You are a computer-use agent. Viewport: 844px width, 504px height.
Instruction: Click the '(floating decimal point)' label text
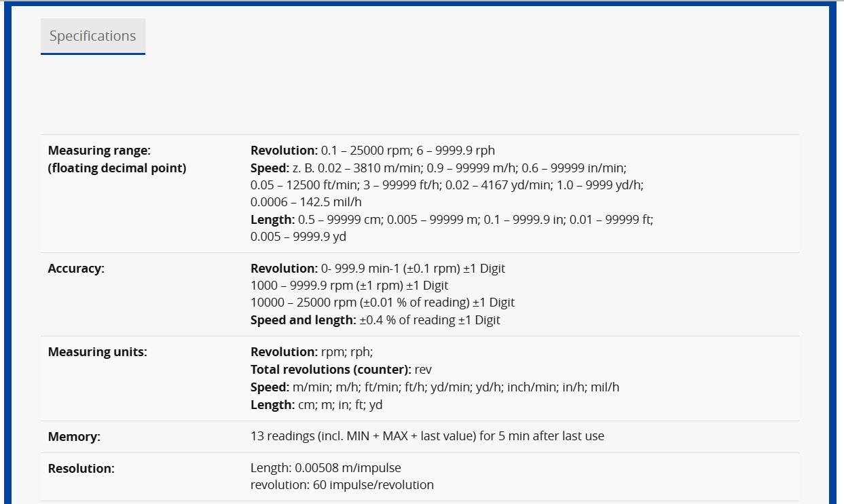click(x=117, y=168)
